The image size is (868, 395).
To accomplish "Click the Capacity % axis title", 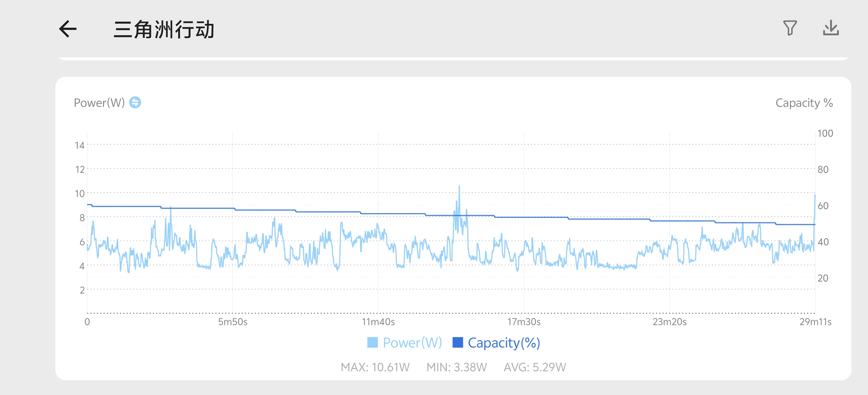I will 804,103.
